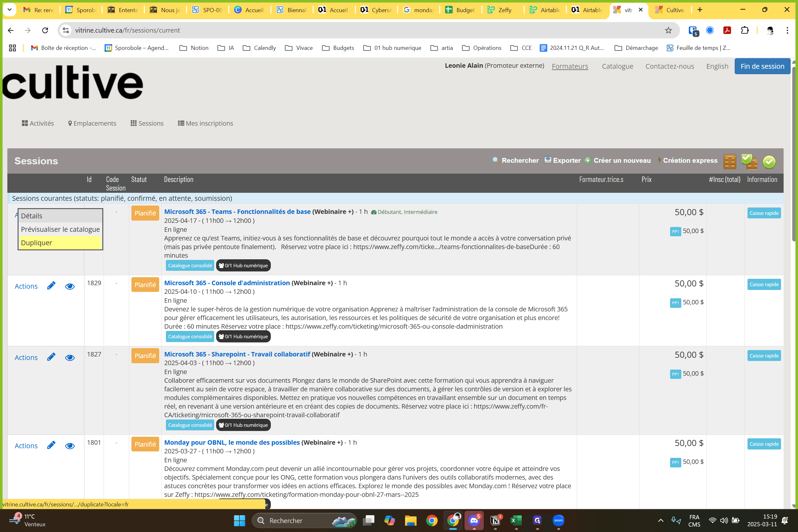
Task: Open the Opérations bookmarks folder
Action: click(x=482, y=48)
